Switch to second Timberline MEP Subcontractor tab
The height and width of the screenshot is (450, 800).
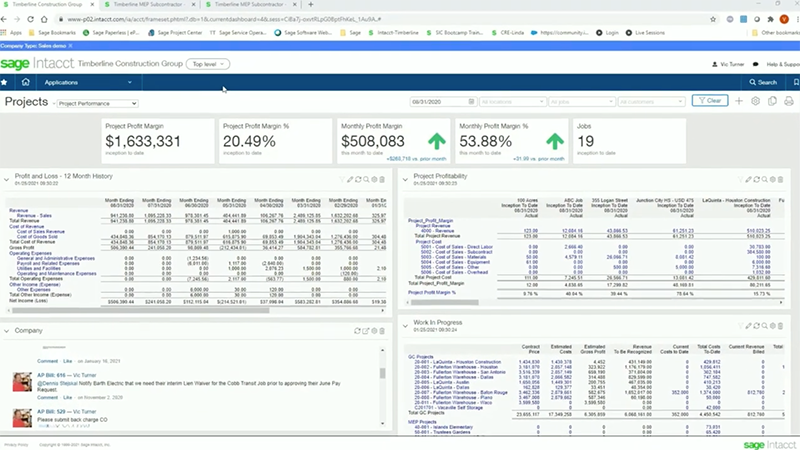tap(148, 5)
